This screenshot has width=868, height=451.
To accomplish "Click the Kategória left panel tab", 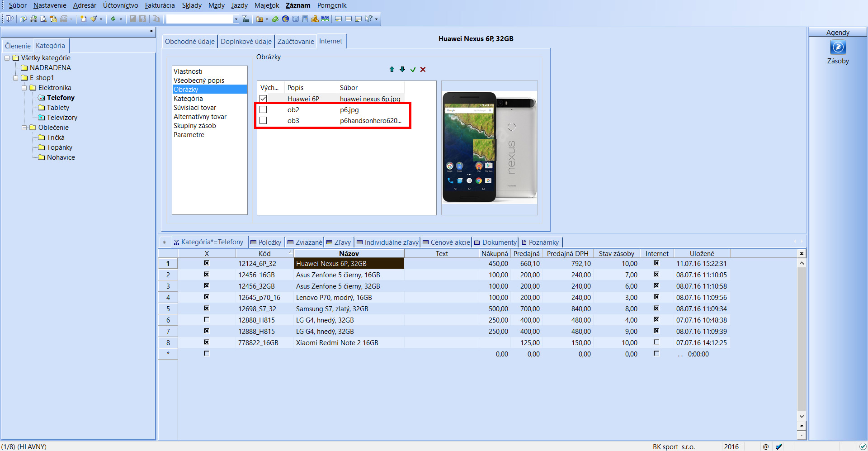I will point(50,45).
